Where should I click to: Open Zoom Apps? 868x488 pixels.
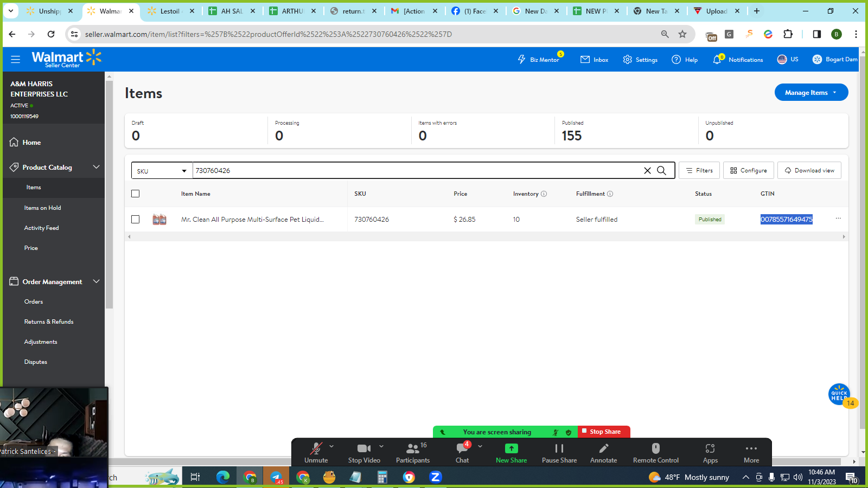(710, 453)
